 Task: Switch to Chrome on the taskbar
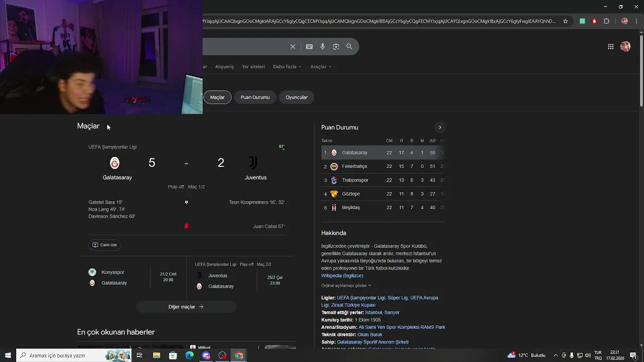(x=239, y=355)
